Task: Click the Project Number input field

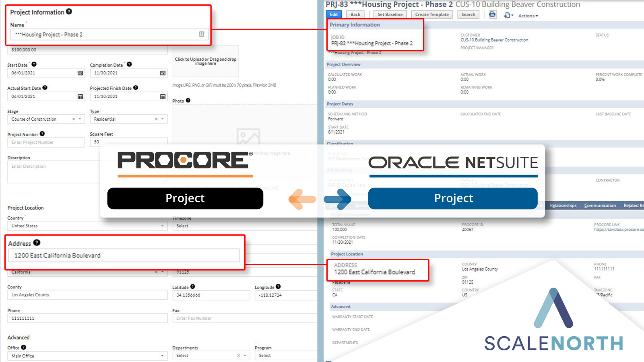Action: [46, 142]
